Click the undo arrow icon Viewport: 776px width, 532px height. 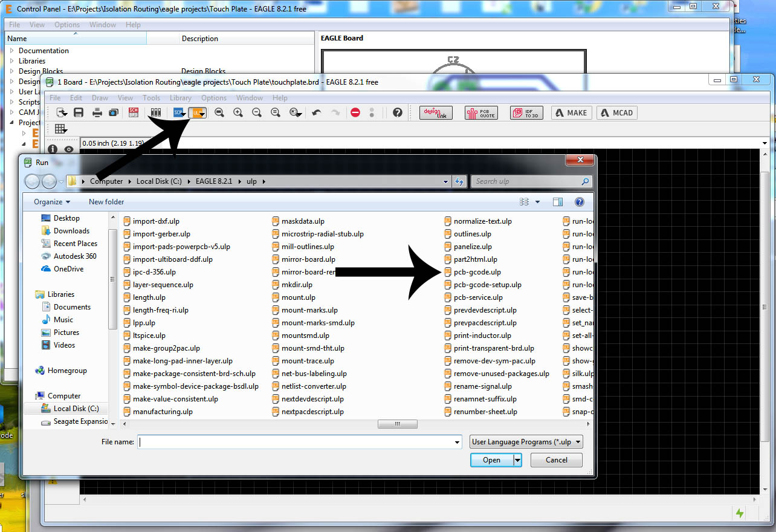[316, 112]
